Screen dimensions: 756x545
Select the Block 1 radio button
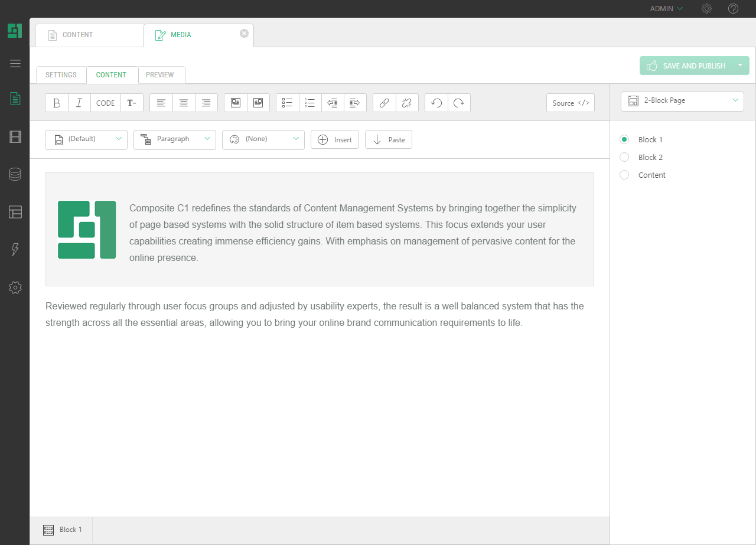pyautogui.click(x=624, y=139)
